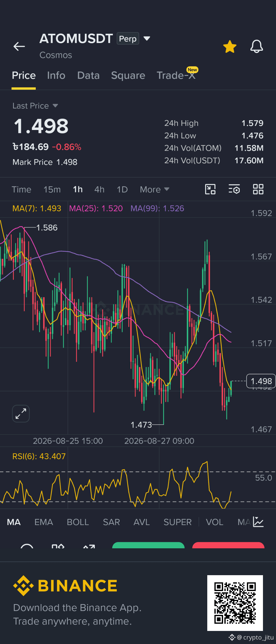Tap the 2026-08-27 09:00 time label
The width and height of the screenshot is (276, 644).
click(159, 441)
